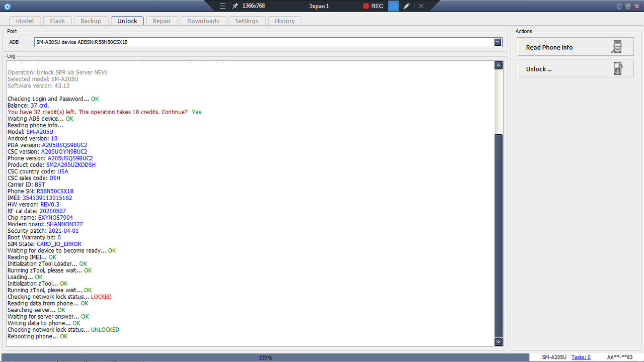Click the AA**-**83 status bar text

click(619, 357)
